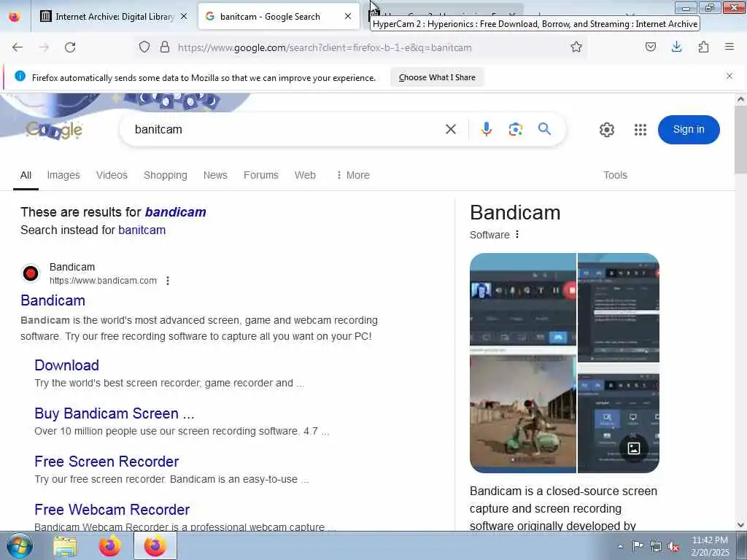Select the Shopping results tab

coord(166,175)
